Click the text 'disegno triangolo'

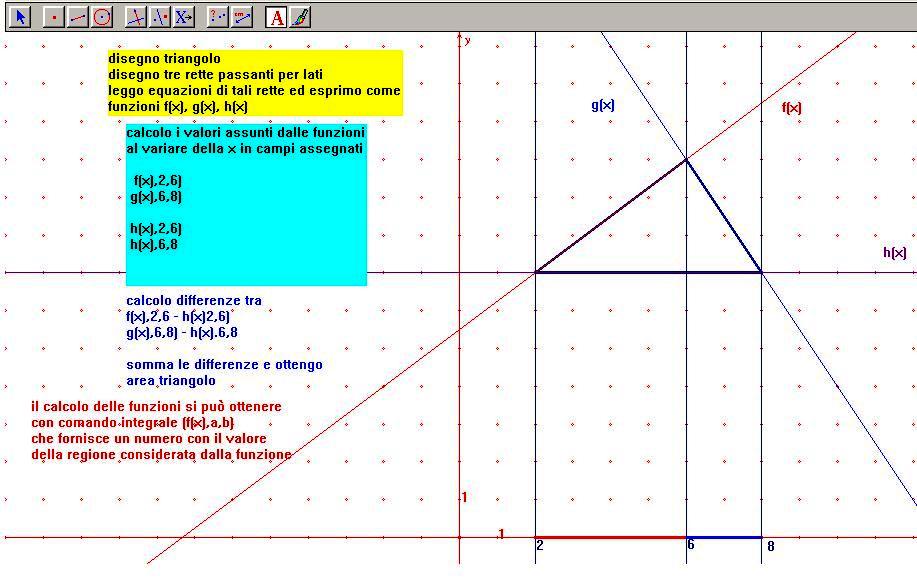tap(164, 58)
